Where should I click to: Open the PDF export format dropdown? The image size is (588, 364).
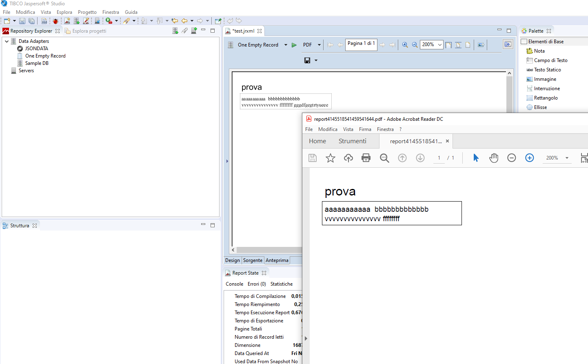pyautogui.click(x=319, y=45)
